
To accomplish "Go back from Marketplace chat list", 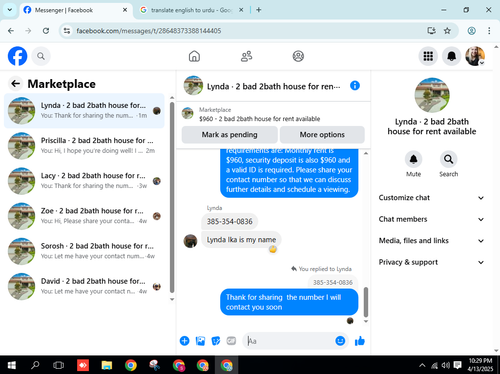I will [x=16, y=84].
